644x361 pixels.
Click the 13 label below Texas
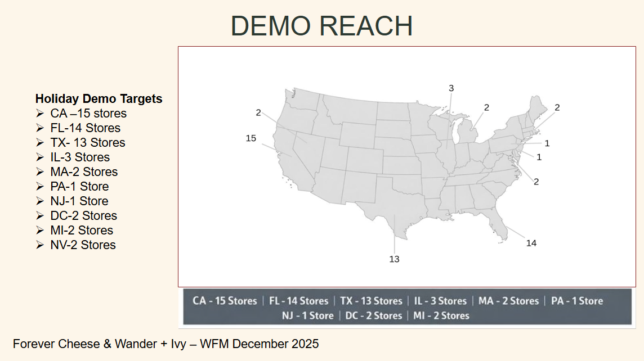coord(394,259)
